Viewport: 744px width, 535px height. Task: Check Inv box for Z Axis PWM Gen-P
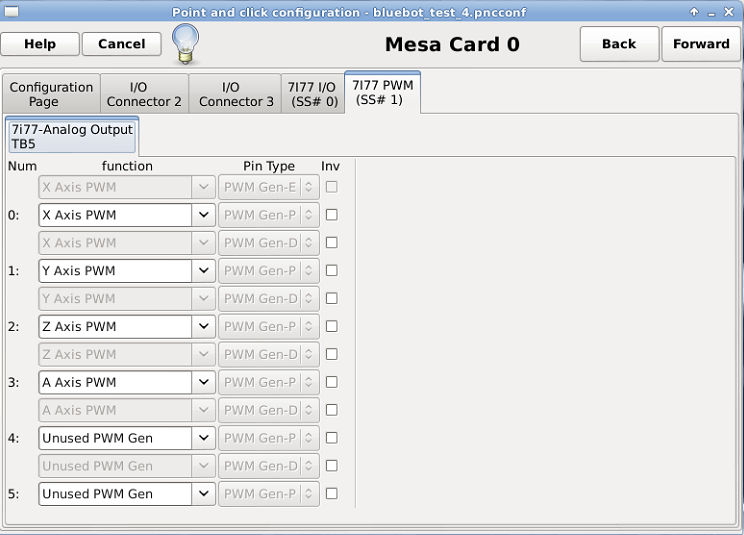tap(332, 326)
